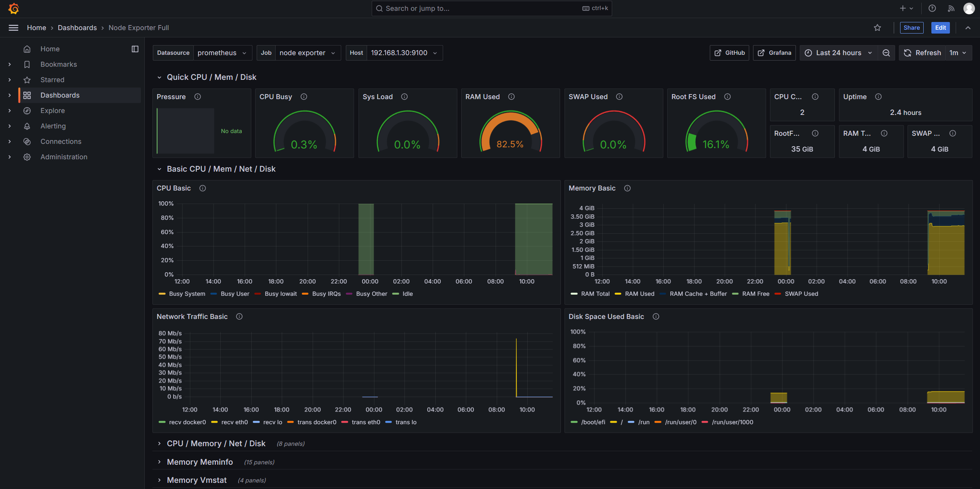The width and height of the screenshot is (980, 489).
Task: Click the Refresh dashboard button
Action: [x=923, y=53]
